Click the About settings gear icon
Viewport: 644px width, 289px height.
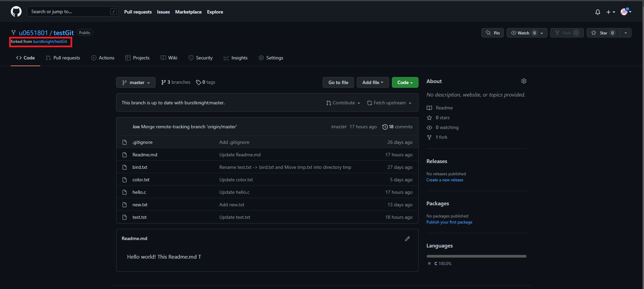524,81
